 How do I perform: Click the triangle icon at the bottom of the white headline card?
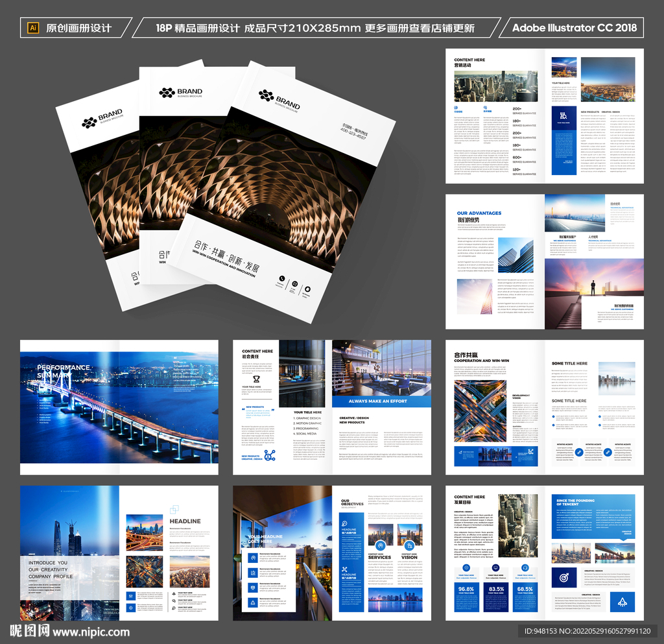253,602
